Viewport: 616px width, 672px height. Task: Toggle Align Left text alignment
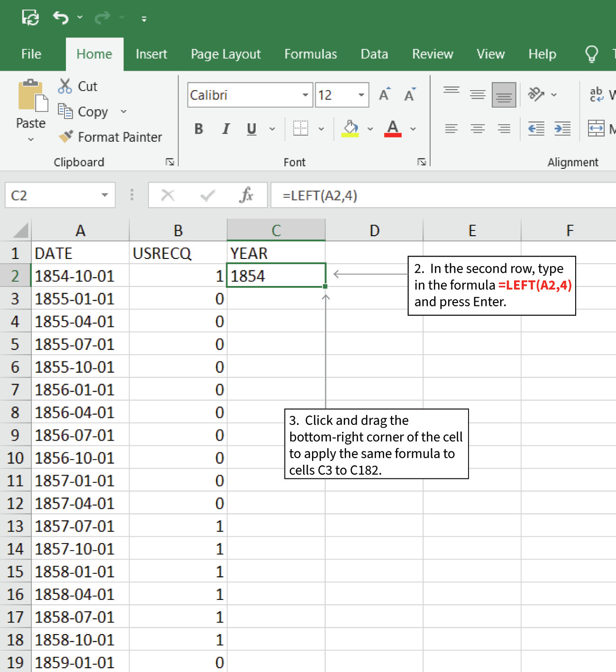(451, 128)
